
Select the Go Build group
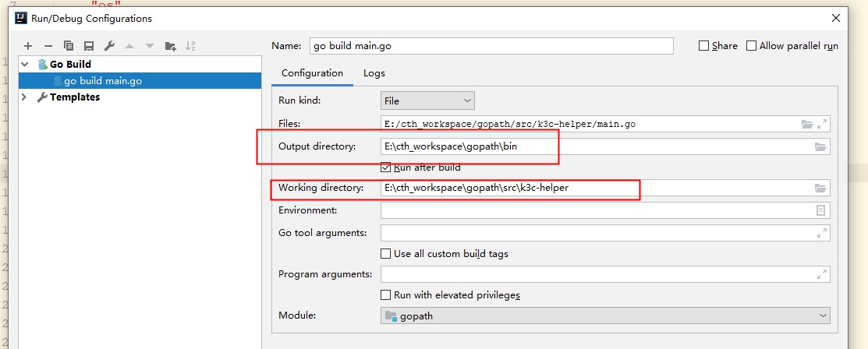click(70, 65)
